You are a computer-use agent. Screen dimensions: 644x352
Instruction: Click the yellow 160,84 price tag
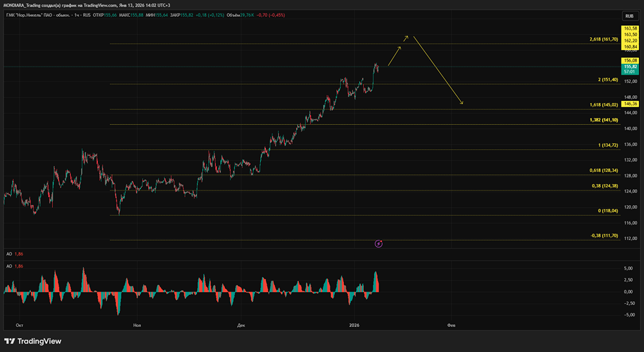click(x=630, y=47)
